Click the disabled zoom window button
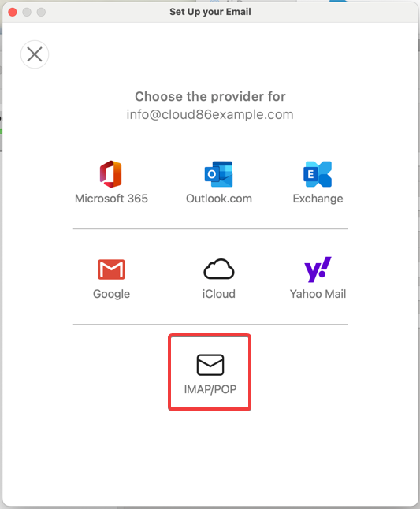The image size is (420, 509). point(41,12)
